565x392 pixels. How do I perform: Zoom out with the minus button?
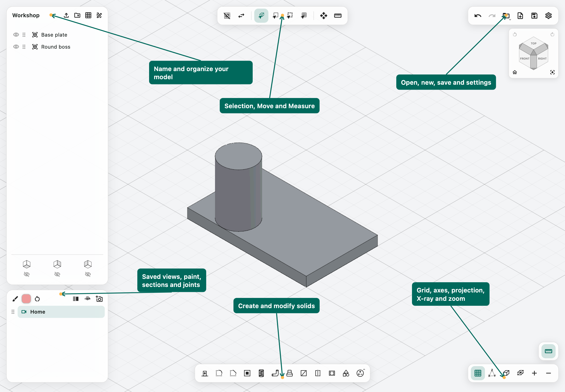[549, 373]
